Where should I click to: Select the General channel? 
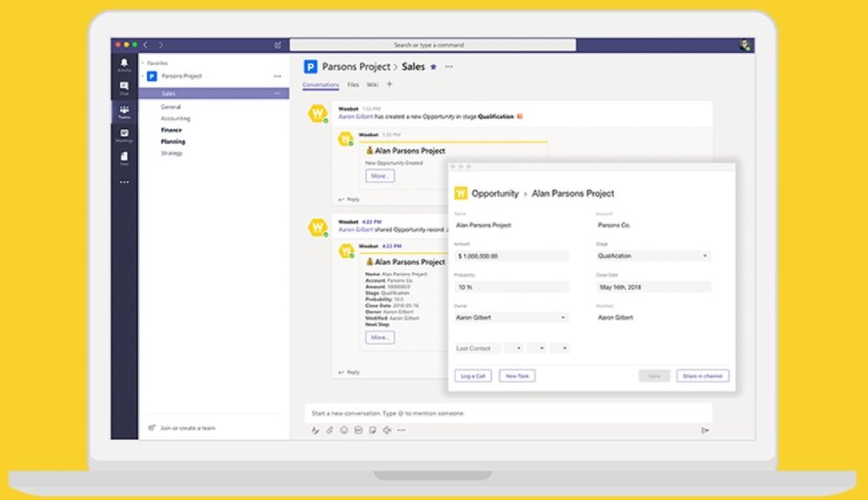tap(170, 107)
